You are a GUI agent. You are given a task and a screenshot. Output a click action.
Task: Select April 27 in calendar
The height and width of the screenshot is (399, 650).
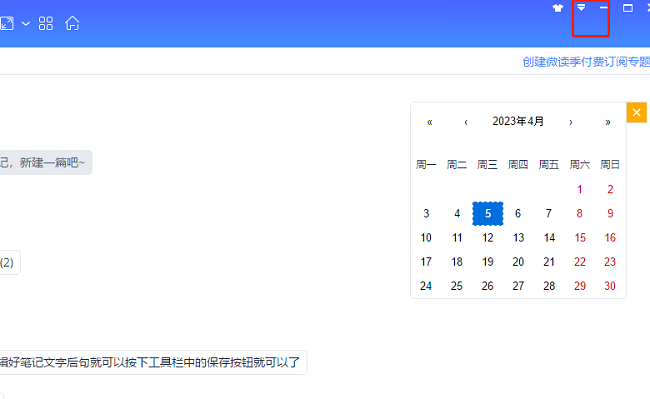518,286
